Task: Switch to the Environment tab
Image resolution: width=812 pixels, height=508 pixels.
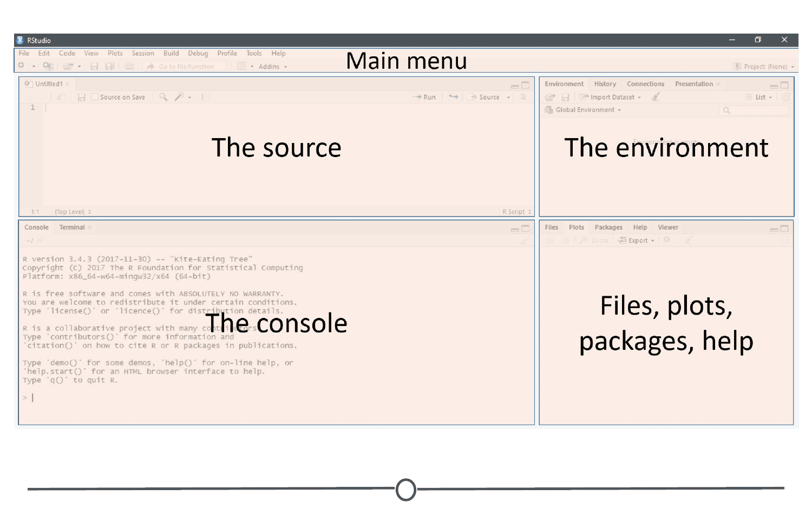Action: coord(564,84)
